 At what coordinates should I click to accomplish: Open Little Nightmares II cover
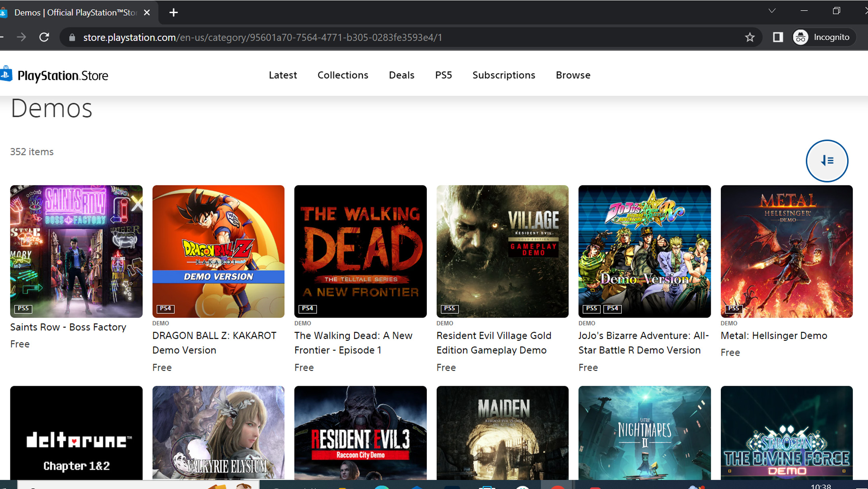coord(645,433)
